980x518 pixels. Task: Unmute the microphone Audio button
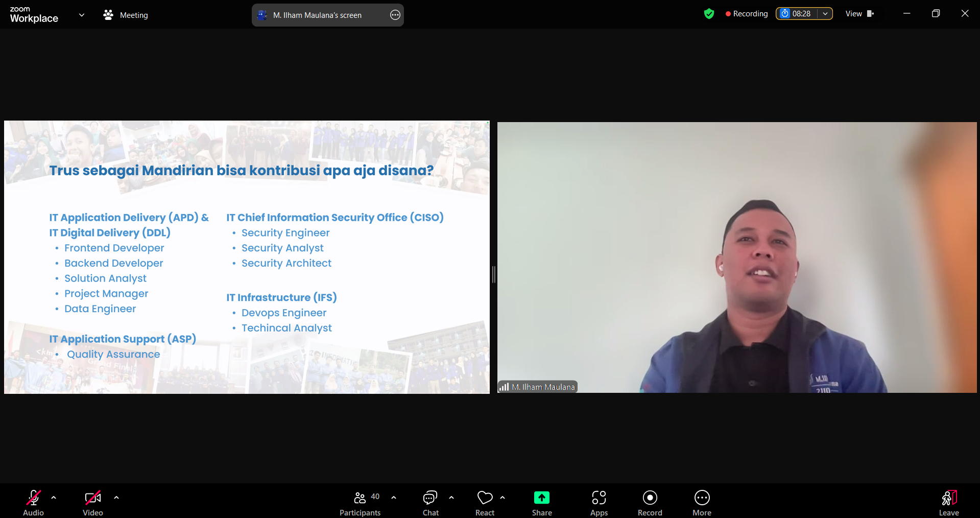34,503
